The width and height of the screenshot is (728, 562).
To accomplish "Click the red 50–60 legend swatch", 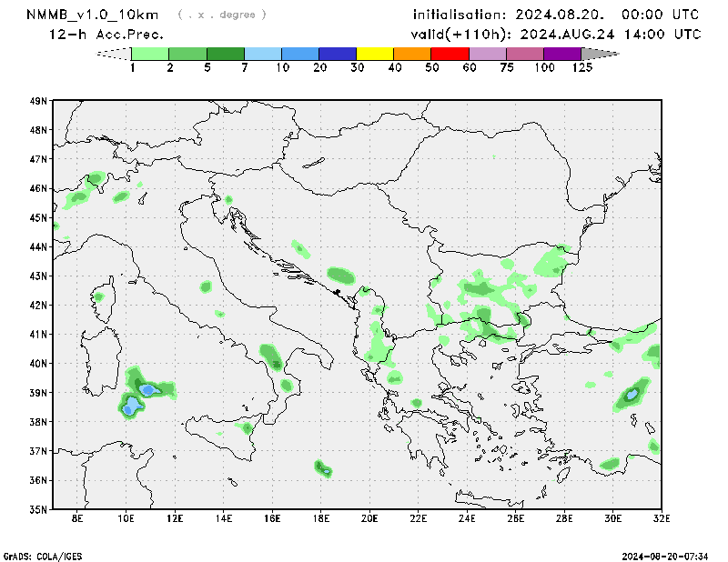I will coord(450,54).
